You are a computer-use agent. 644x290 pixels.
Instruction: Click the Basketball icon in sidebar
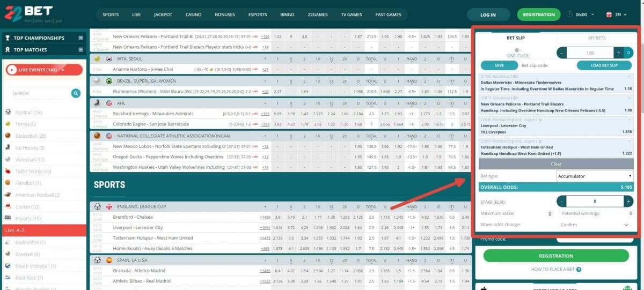pyautogui.click(x=8, y=136)
